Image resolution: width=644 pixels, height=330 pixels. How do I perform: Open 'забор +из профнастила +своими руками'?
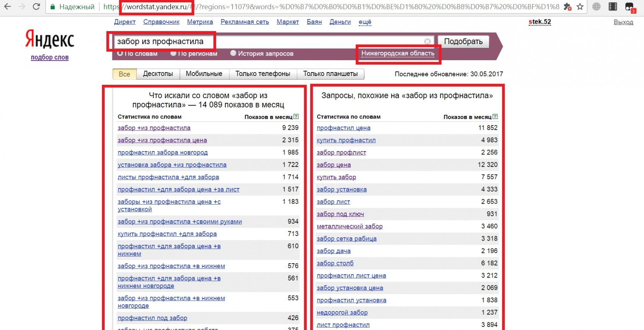180,221
